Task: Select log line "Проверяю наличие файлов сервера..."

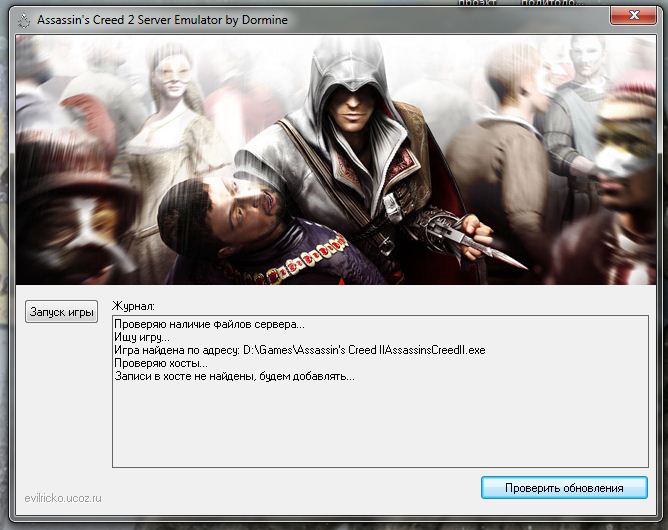Action: point(209,325)
